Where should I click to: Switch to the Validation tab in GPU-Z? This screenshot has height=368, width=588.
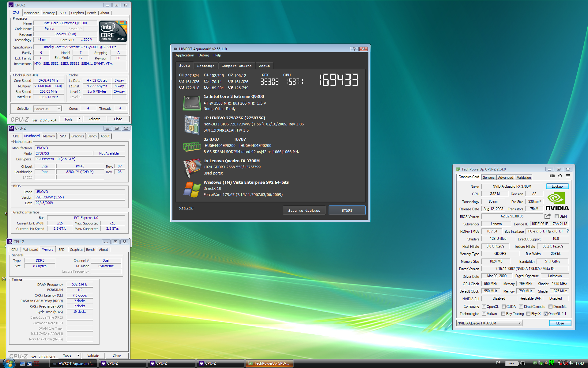point(524,178)
